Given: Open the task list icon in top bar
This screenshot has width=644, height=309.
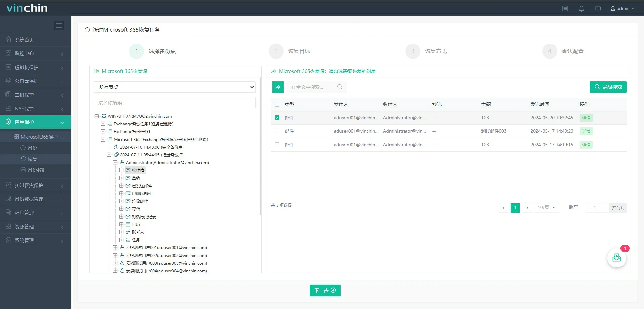Looking at the screenshot, I should click(x=565, y=9).
